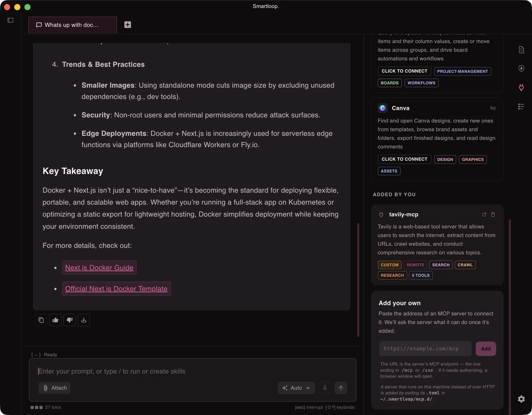Click the 5 TOOLS tag on tavily-mcp
Image resolution: width=532 pixels, height=415 pixels.
(x=421, y=275)
